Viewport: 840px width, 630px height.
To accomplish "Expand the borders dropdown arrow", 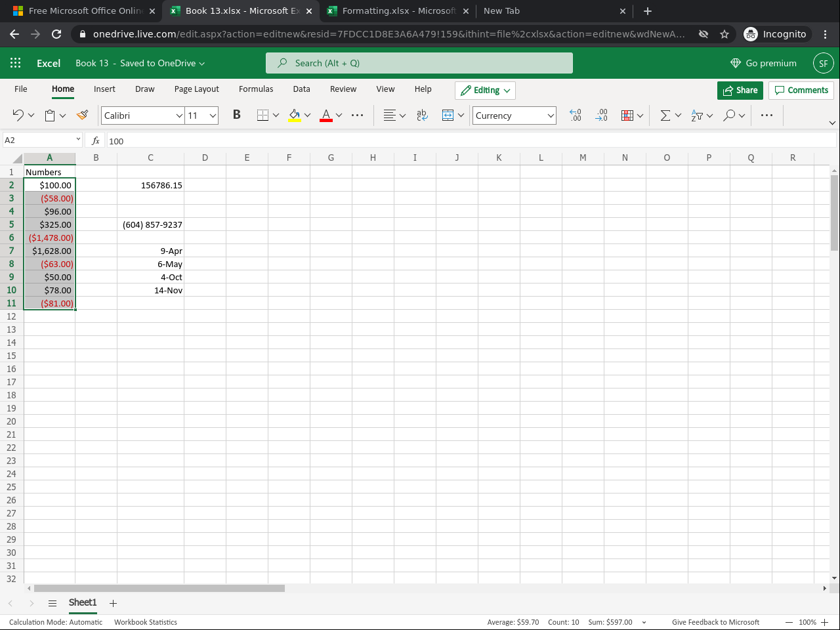I will click(276, 115).
